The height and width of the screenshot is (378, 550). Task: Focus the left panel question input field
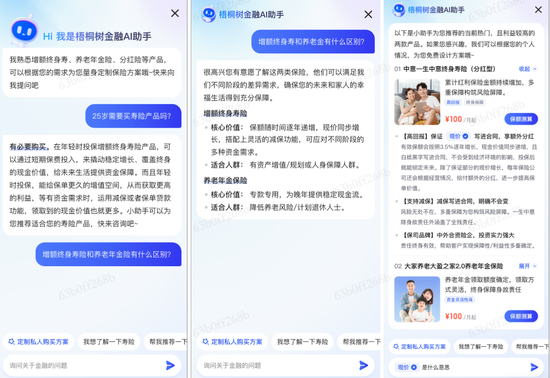pos(92,365)
